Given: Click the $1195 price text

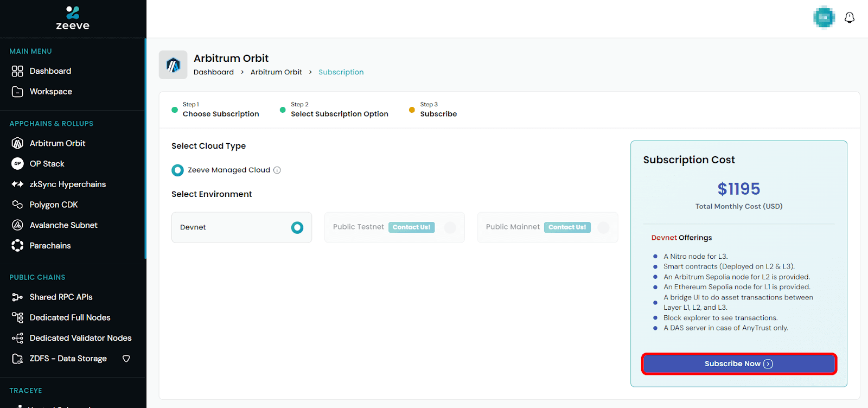Looking at the screenshot, I should [x=739, y=189].
